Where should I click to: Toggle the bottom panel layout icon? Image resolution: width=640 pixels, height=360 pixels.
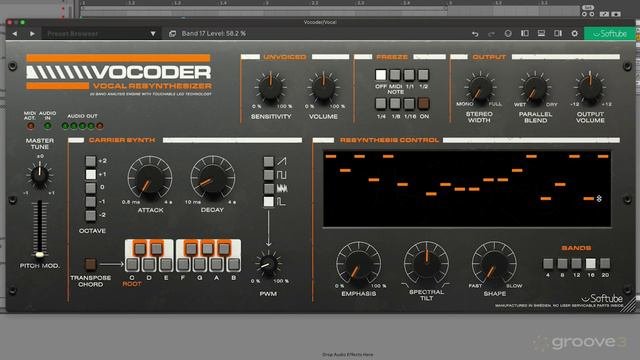541,33
